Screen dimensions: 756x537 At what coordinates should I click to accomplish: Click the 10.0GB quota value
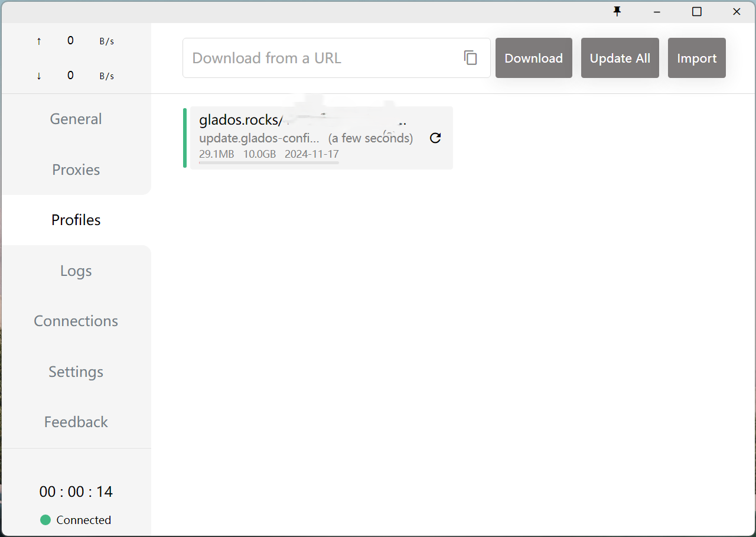[x=260, y=154]
